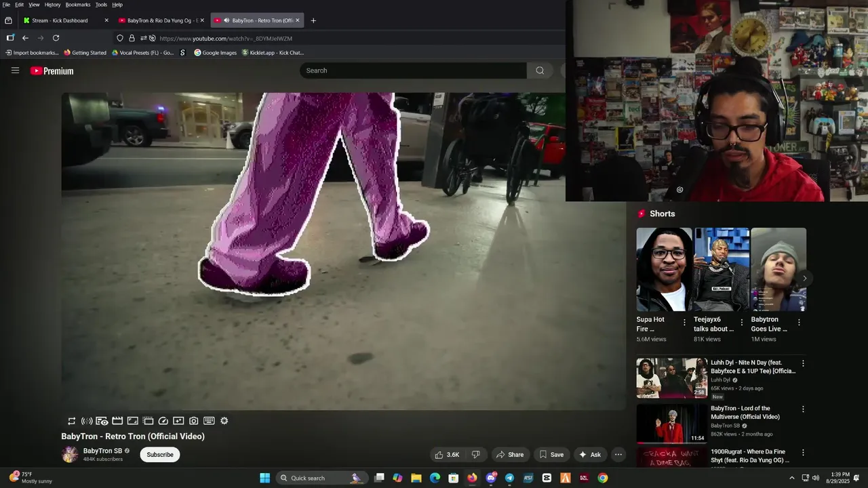Mute the Retro Tron tab audio icon
The height and width of the screenshot is (488, 868).
(x=226, y=20)
